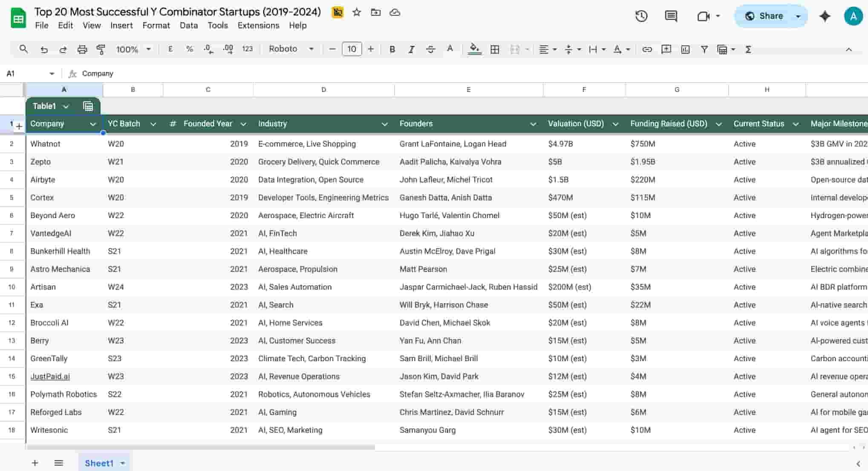Open vertical align dropdown
The width and height of the screenshot is (868, 471).
572,49
